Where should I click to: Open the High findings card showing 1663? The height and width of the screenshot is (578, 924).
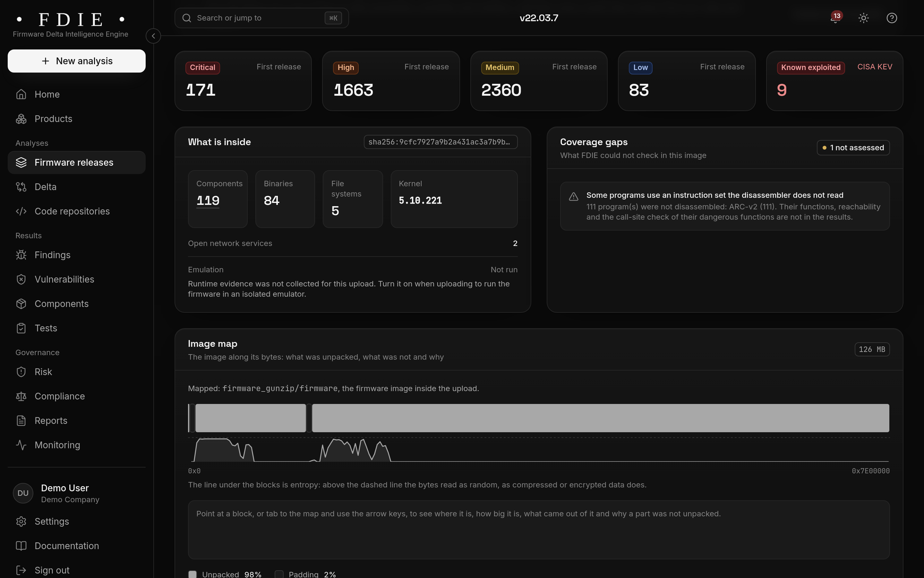click(x=390, y=81)
